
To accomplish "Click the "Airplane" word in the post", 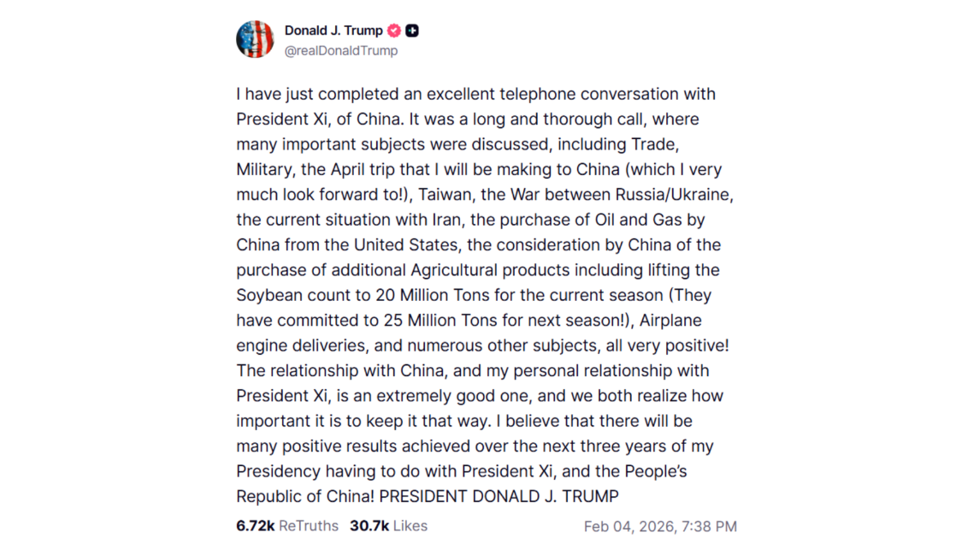I will [x=670, y=320].
